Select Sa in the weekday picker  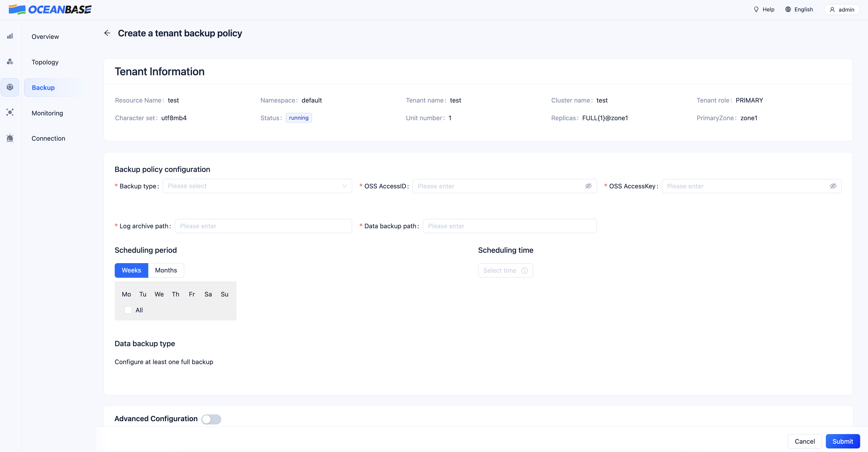pos(208,294)
